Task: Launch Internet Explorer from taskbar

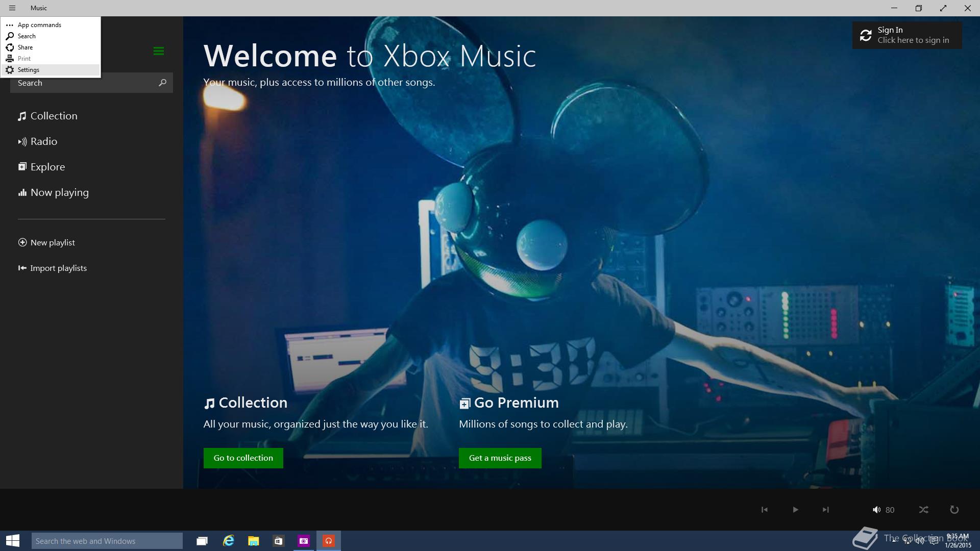Action: click(228, 541)
